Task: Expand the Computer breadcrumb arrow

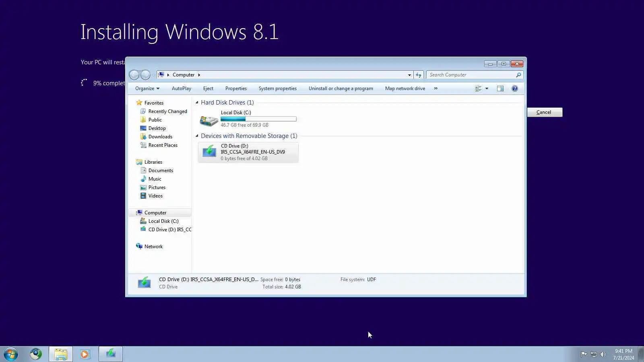Action: point(199,75)
